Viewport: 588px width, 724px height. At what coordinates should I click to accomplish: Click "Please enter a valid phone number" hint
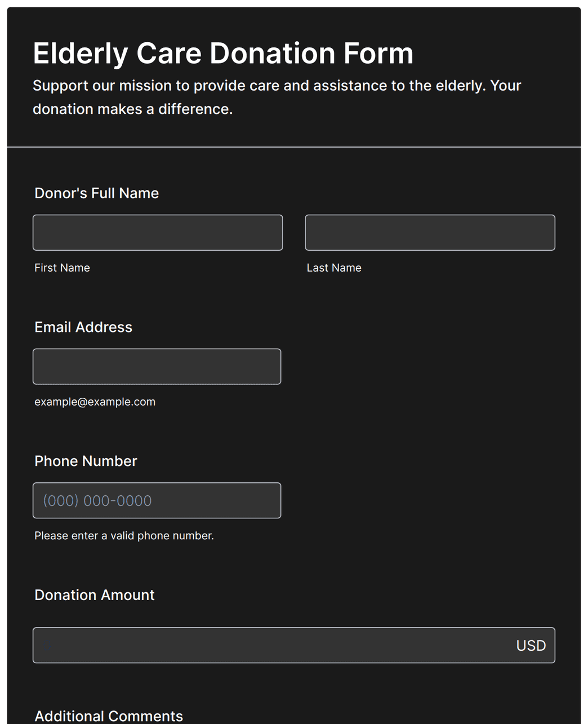pyautogui.click(x=124, y=536)
